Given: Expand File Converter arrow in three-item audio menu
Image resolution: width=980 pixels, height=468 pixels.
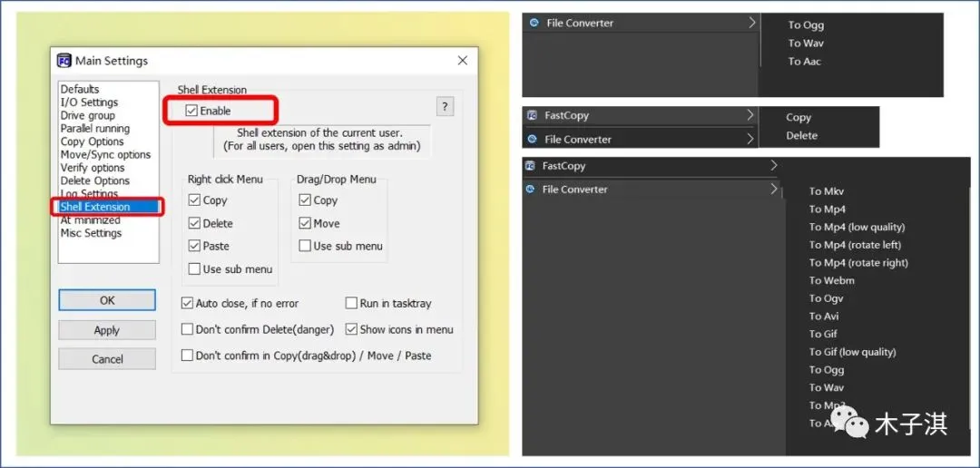Looking at the screenshot, I should click(752, 23).
